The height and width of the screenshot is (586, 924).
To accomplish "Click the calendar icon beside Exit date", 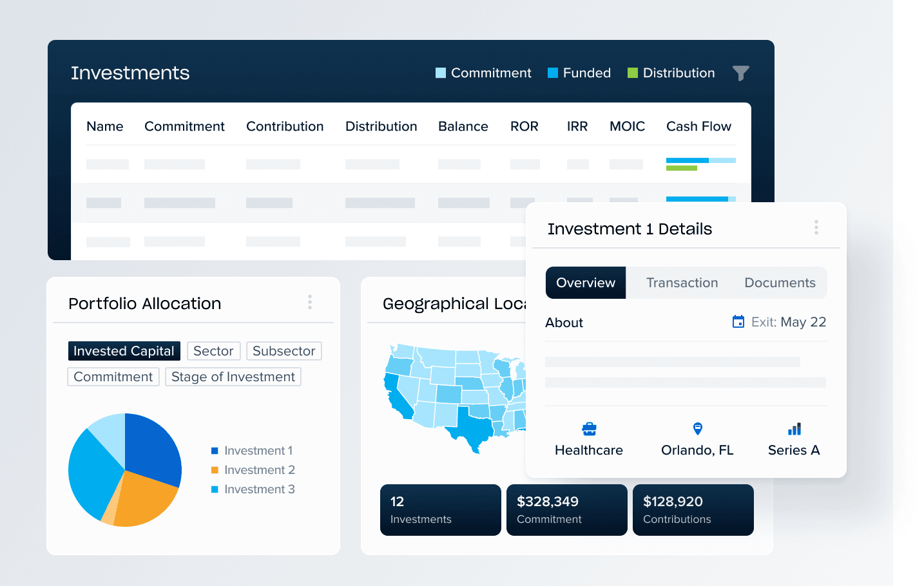I will point(738,322).
